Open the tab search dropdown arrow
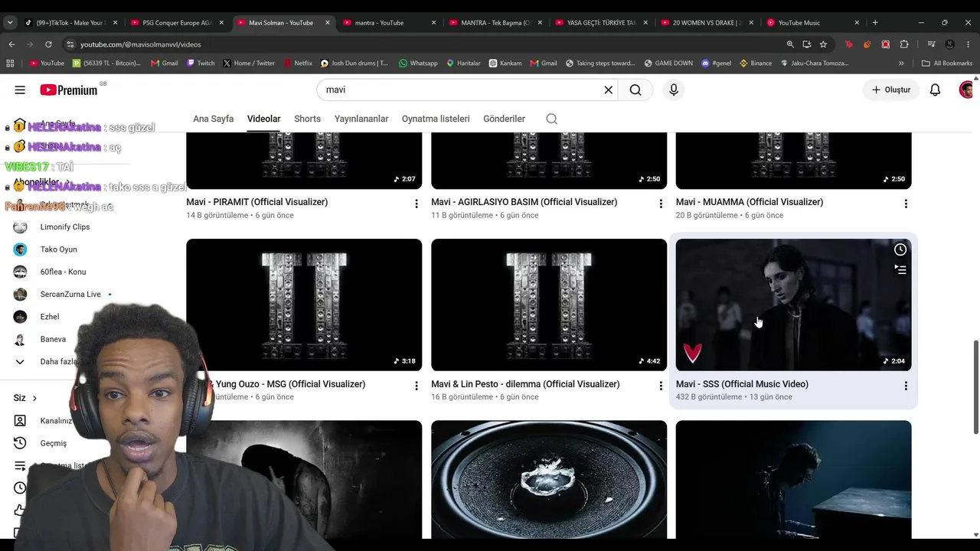 [x=10, y=22]
